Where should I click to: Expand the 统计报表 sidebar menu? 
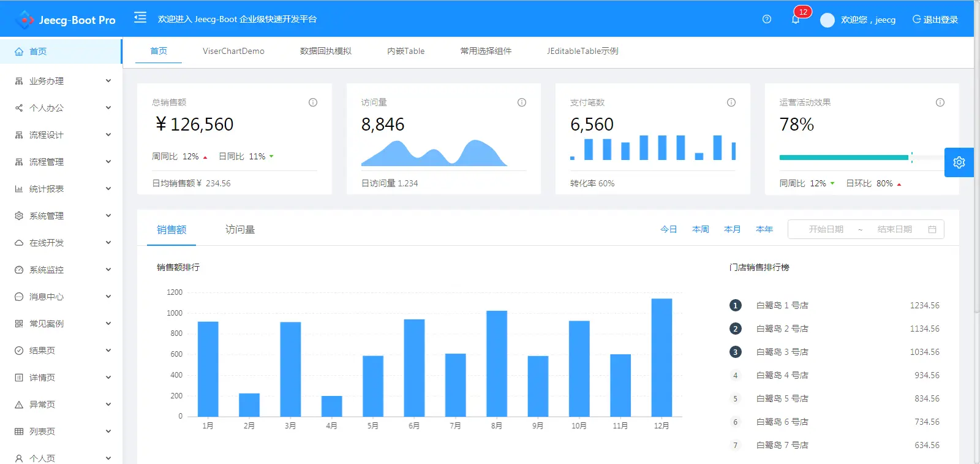click(61, 189)
